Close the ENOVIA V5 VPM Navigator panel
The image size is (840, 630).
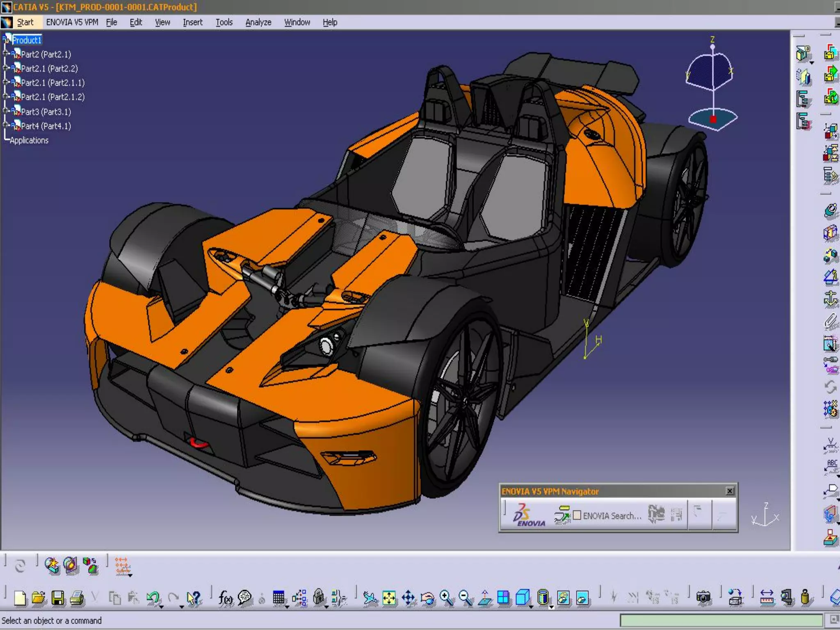coord(730,491)
